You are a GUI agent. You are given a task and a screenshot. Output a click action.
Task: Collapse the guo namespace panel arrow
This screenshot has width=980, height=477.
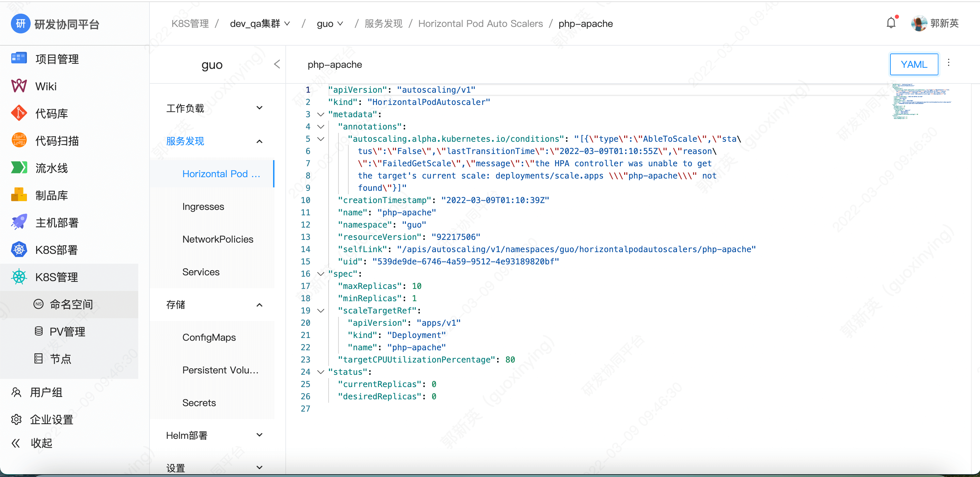click(x=277, y=64)
